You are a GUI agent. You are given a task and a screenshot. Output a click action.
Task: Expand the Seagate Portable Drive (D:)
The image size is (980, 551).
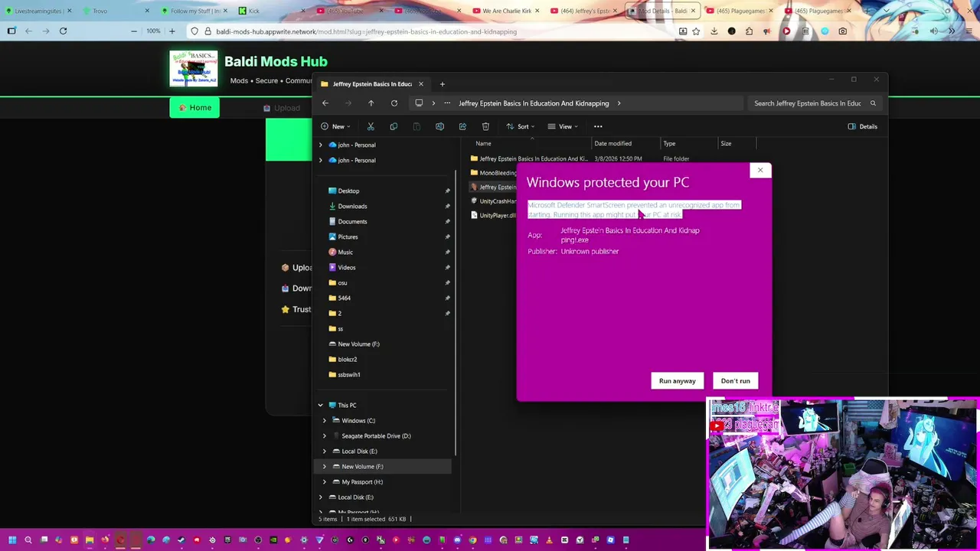coord(325,435)
